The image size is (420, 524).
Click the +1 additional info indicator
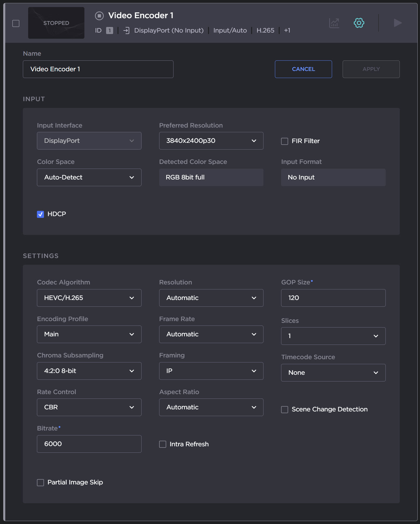pyautogui.click(x=287, y=30)
